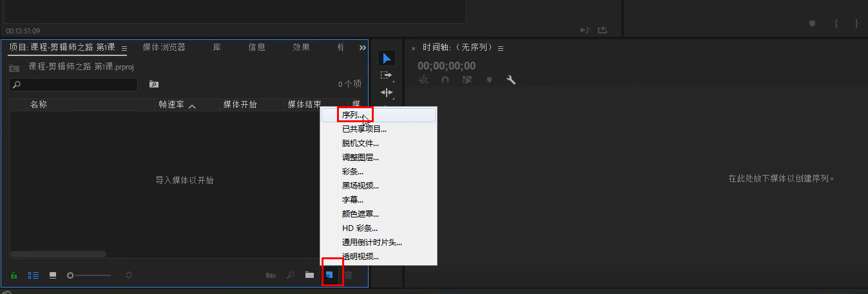The width and height of the screenshot is (868, 294).
Task: Click the New Bin folder icon
Action: coord(310,275)
